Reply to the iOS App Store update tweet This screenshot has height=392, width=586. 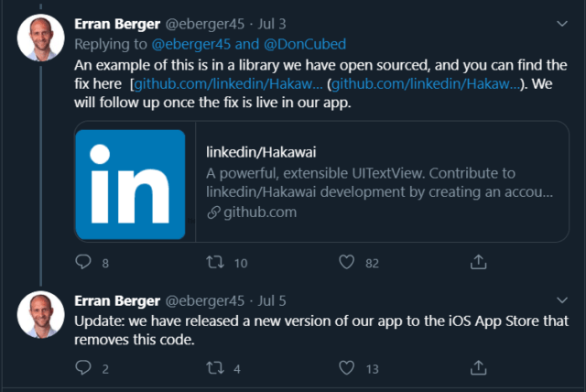(83, 368)
